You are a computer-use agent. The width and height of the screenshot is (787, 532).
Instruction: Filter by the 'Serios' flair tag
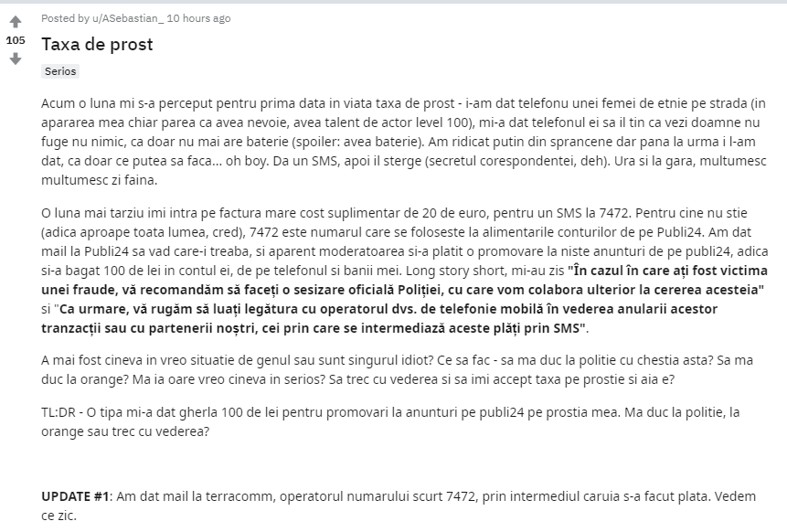60,71
